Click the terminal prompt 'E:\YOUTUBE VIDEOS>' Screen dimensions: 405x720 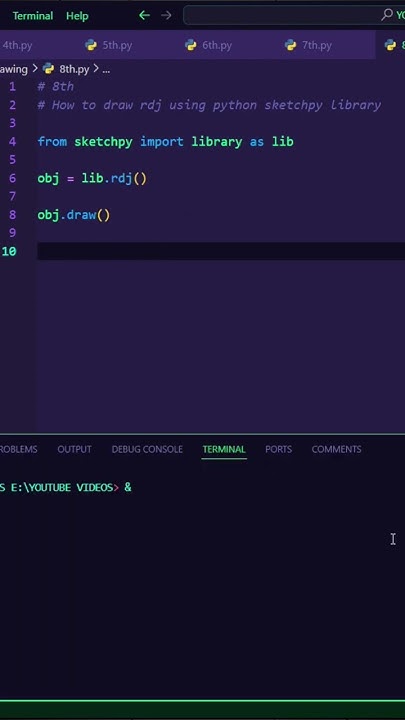(65, 487)
